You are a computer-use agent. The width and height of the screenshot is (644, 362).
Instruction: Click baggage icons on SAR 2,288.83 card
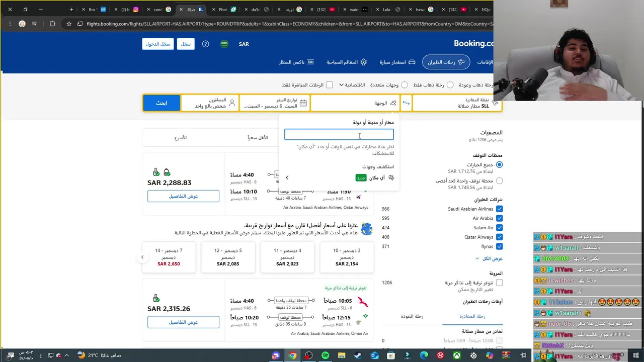162,172
